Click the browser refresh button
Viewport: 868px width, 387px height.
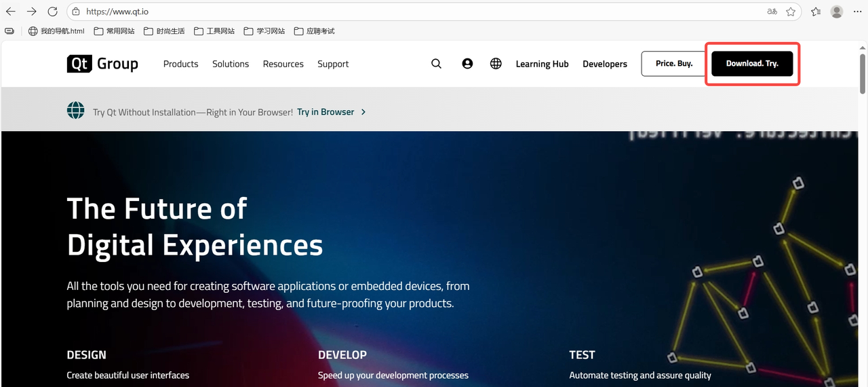[x=53, y=12]
